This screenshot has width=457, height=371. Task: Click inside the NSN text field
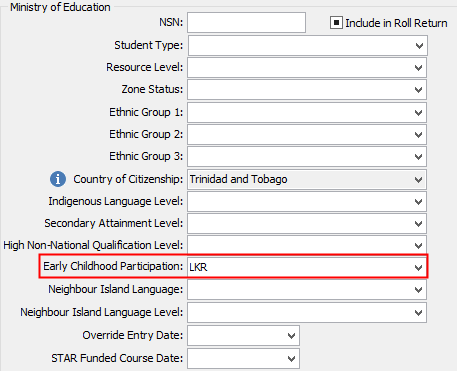tap(246, 23)
